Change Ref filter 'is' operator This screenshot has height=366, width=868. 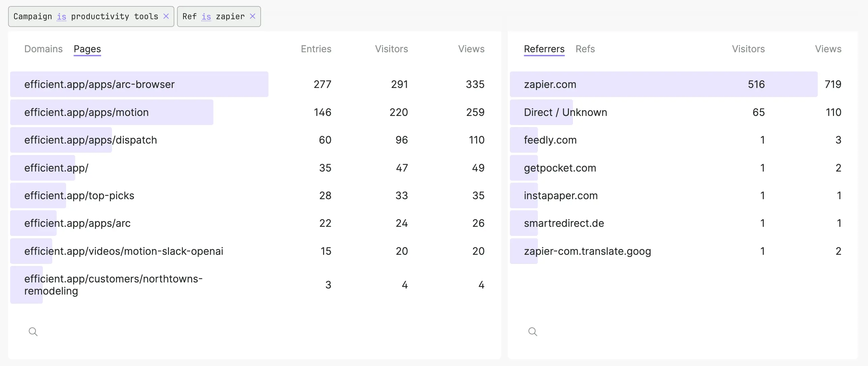206,17
